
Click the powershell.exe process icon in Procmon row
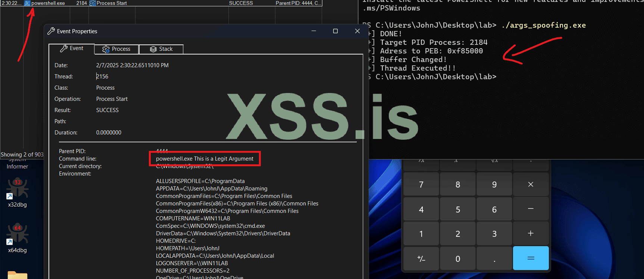(27, 3)
